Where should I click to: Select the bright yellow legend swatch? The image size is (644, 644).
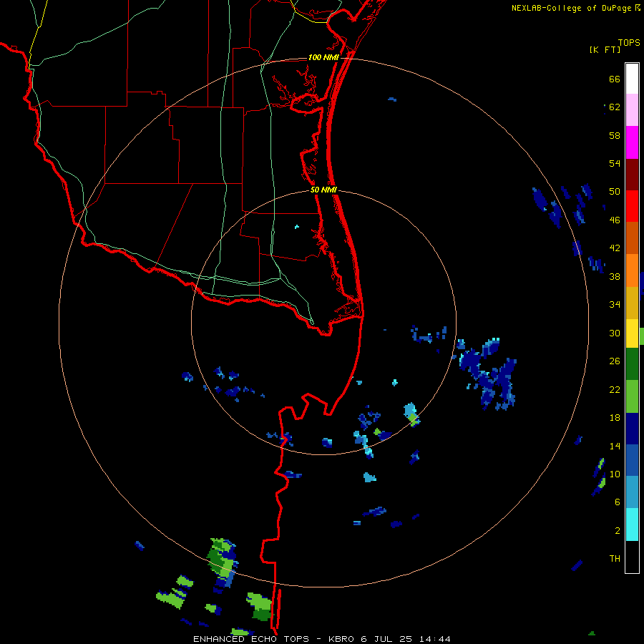pos(632,333)
